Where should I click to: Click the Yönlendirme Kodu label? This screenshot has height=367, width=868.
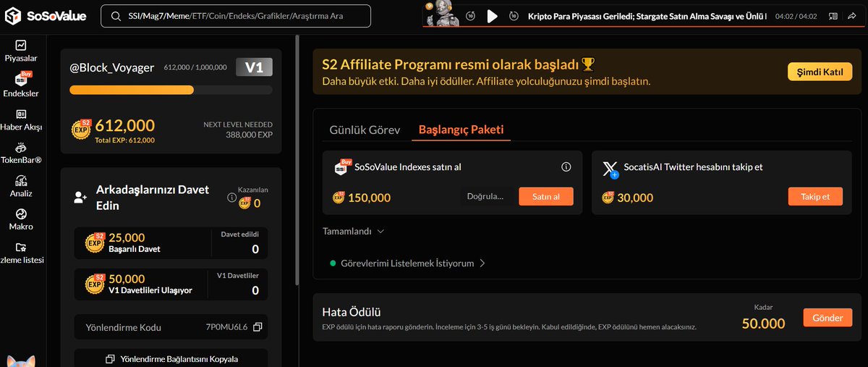pos(123,327)
